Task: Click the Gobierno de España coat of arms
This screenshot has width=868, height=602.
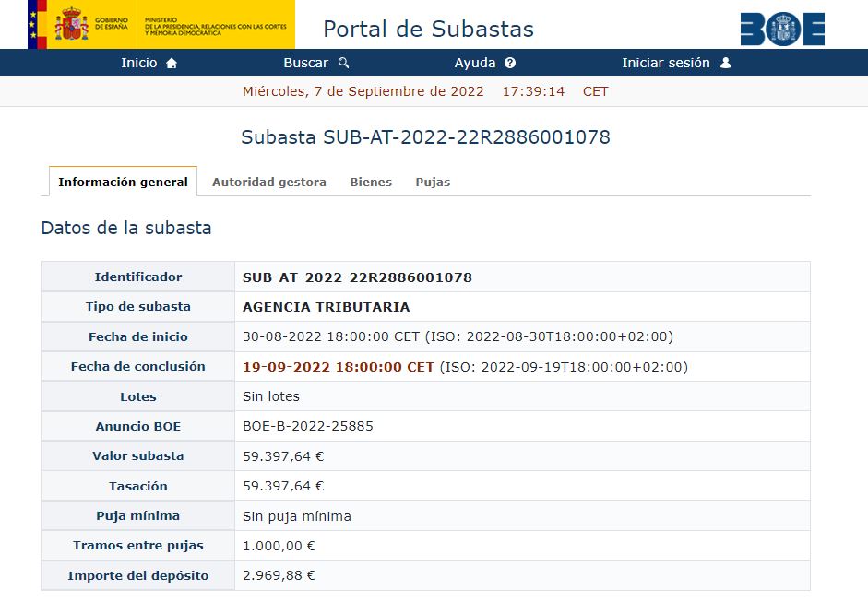Action: click(x=71, y=24)
